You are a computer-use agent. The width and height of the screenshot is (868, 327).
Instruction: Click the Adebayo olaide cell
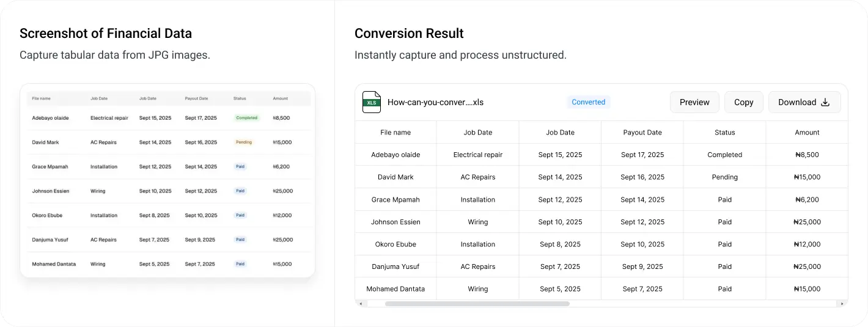point(395,155)
